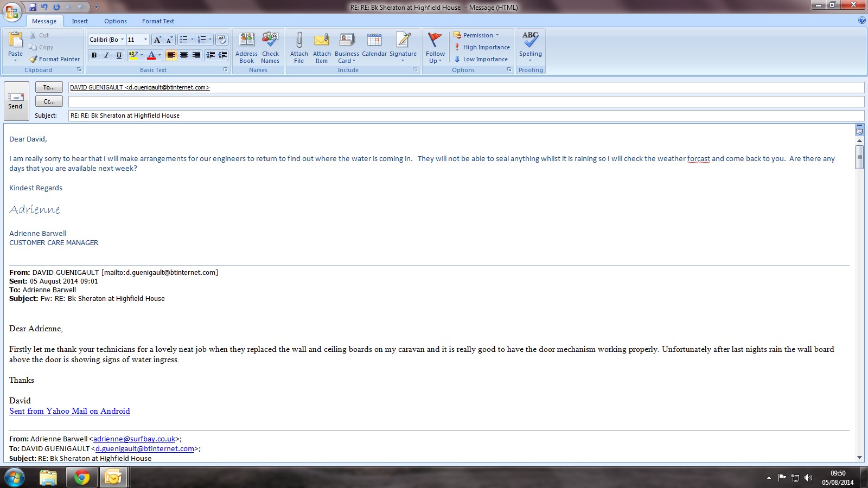Undo the last action in the title bar
The width and height of the screenshot is (868, 488).
coord(44,7)
